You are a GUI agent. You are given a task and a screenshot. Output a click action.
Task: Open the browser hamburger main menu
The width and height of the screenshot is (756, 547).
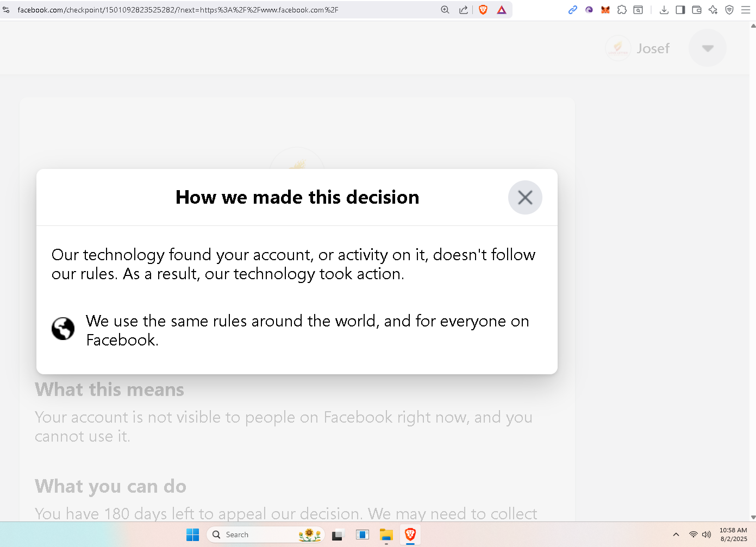coord(746,10)
